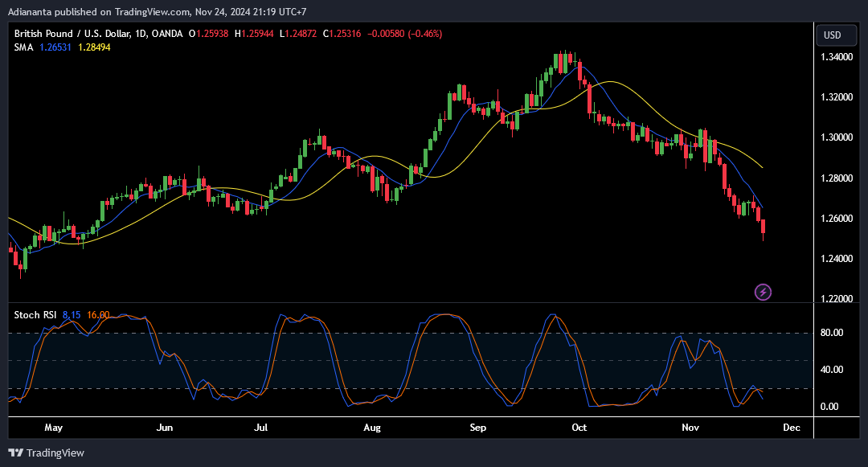Click the SMA indicator label

click(x=24, y=47)
